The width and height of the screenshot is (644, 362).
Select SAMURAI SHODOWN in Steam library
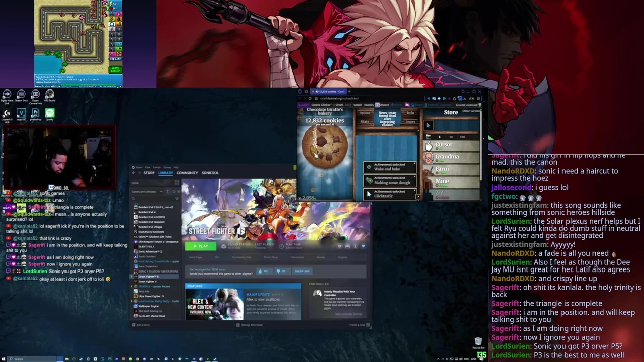[x=150, y=232]
